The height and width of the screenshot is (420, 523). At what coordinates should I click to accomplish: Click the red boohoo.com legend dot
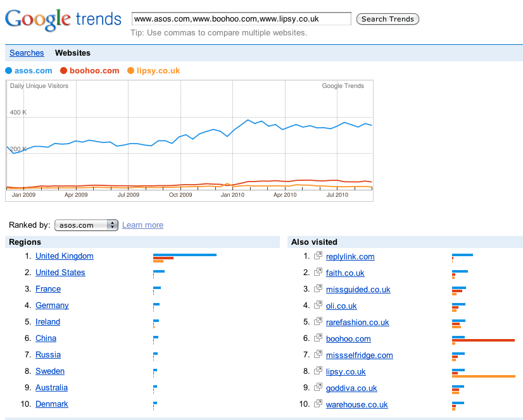[x=64, y=71]
